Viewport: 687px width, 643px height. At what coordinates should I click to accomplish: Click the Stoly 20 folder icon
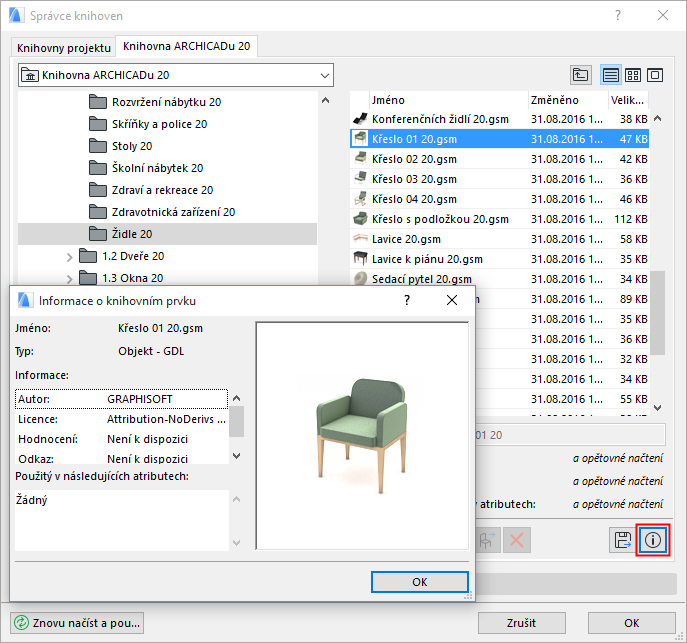pyautogui.click(x=98, y=146)
